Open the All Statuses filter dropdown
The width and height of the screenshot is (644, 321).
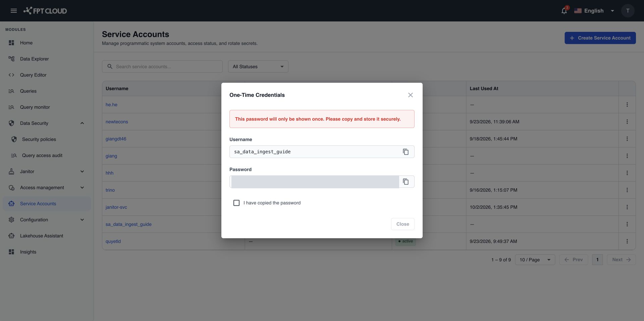[258, 67]
